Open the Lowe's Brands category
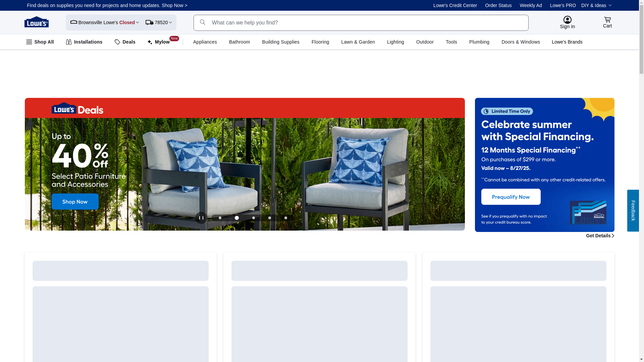Image resolution: width=644 pixels, height=362 pixels. [x=567, y=42]
